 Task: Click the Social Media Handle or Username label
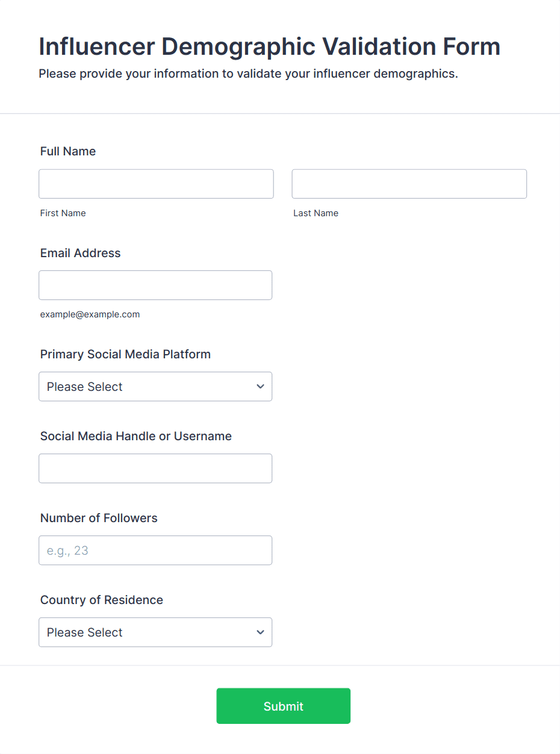136,436
